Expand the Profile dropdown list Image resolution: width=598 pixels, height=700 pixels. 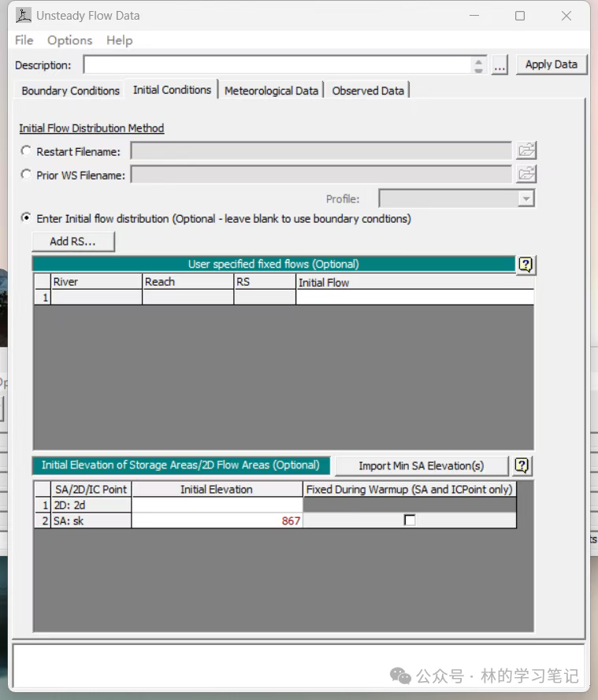(526, 199)
